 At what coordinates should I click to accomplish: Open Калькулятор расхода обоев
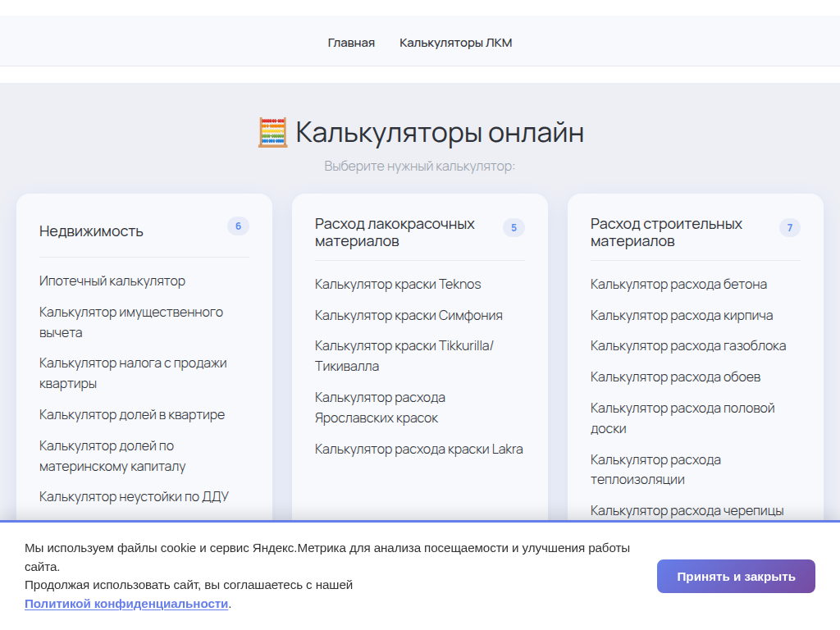pos(675,377)
